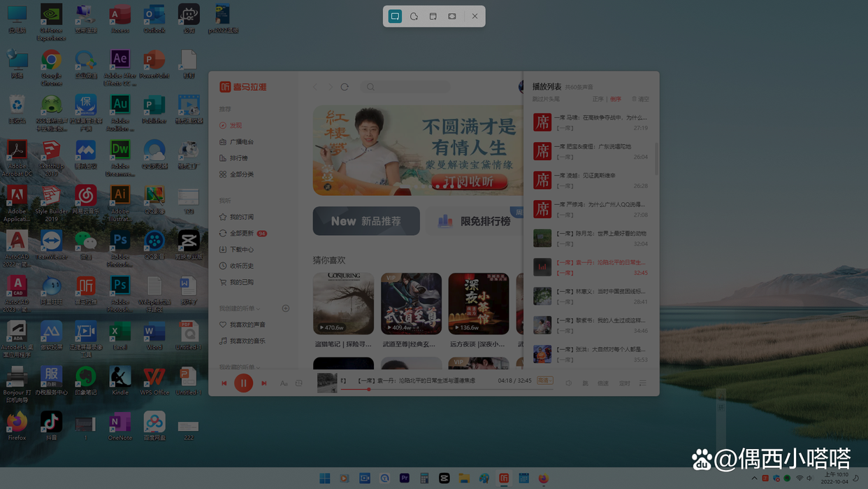868x489 pixels.
Task: Open Firefox desktop icon
Action: click(x=17, y=426)
